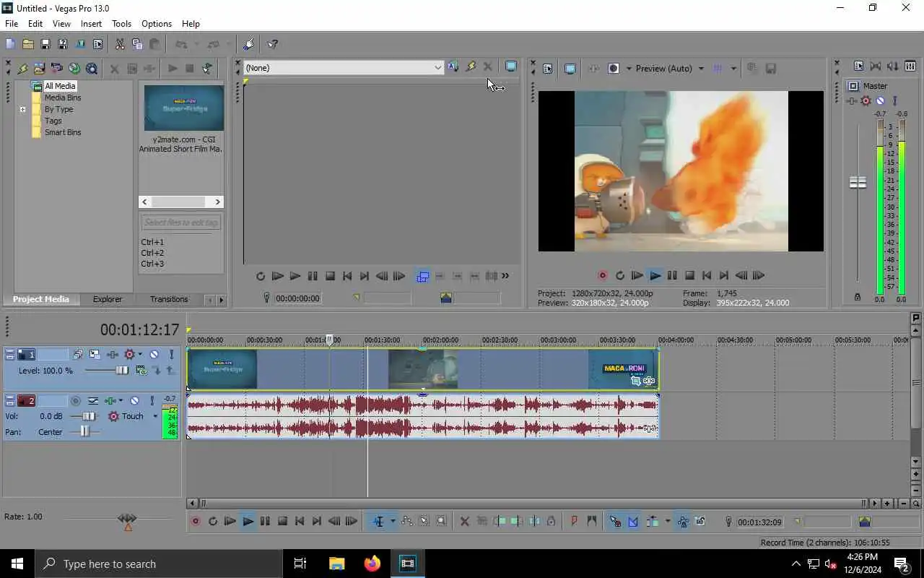The image size is (924, 578).
Task: Open Video Preview external monitor icon
Action: pyautogui.click(x=570, y=69)
